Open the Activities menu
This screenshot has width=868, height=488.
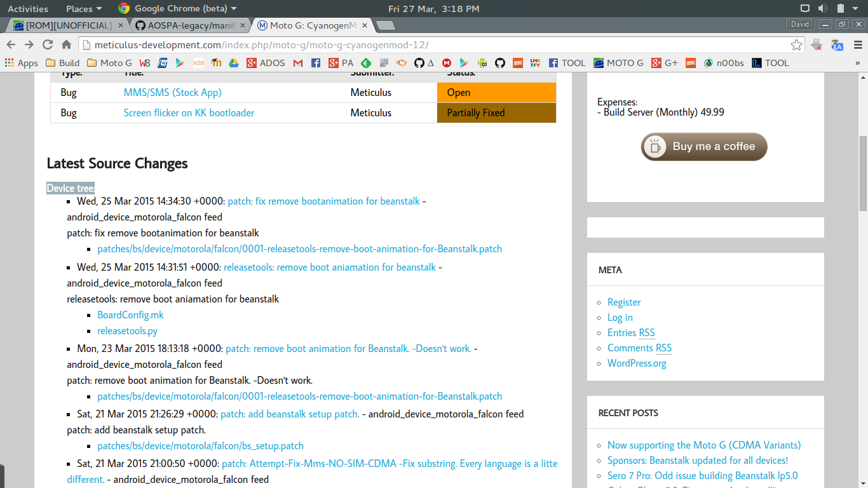(28, 8)
